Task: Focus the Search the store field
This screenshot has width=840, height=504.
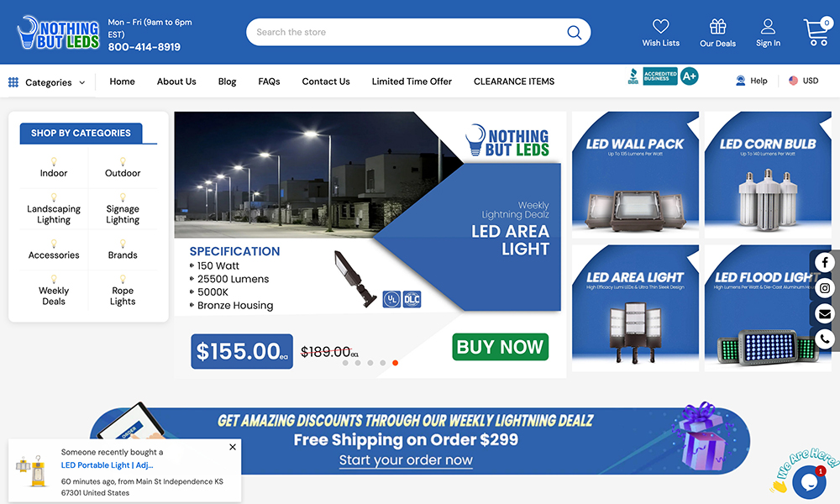Action: click(x=407, y=32)
